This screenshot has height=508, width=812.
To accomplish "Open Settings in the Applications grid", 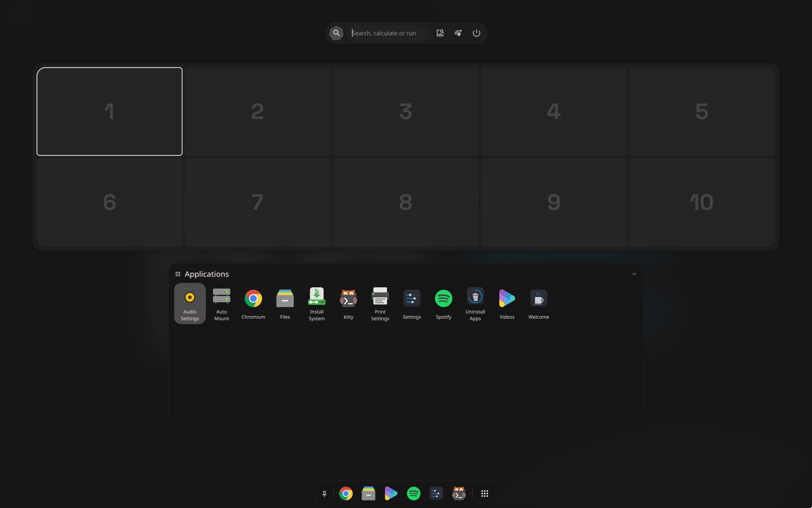I will point(412,304).
